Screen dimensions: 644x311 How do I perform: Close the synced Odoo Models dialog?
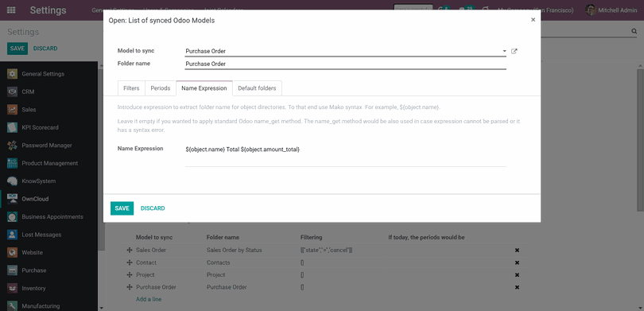coord(533,20)
